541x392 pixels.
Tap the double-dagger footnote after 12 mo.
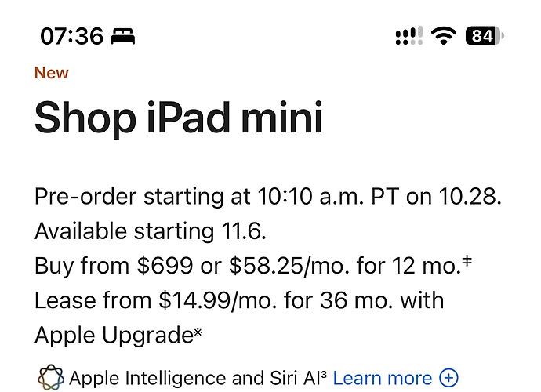coord(467,260)
